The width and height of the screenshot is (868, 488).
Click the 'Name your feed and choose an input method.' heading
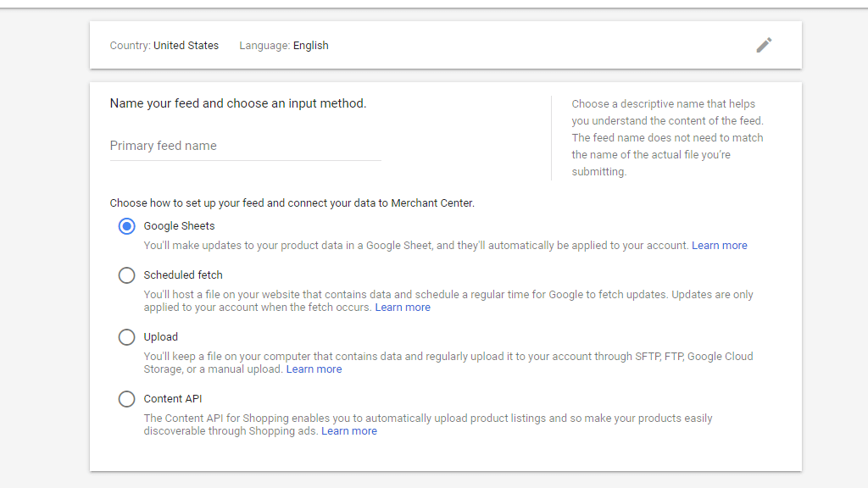(x=238, y=103)
